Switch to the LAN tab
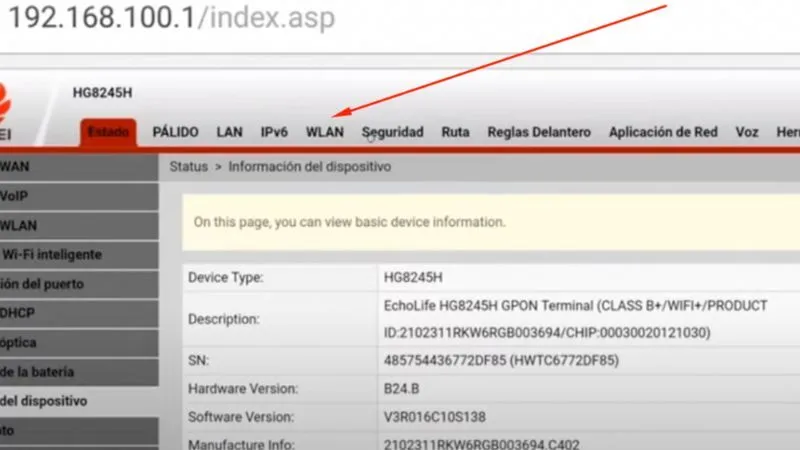This screenshot has height=450, width=800. tap(229, 132)
